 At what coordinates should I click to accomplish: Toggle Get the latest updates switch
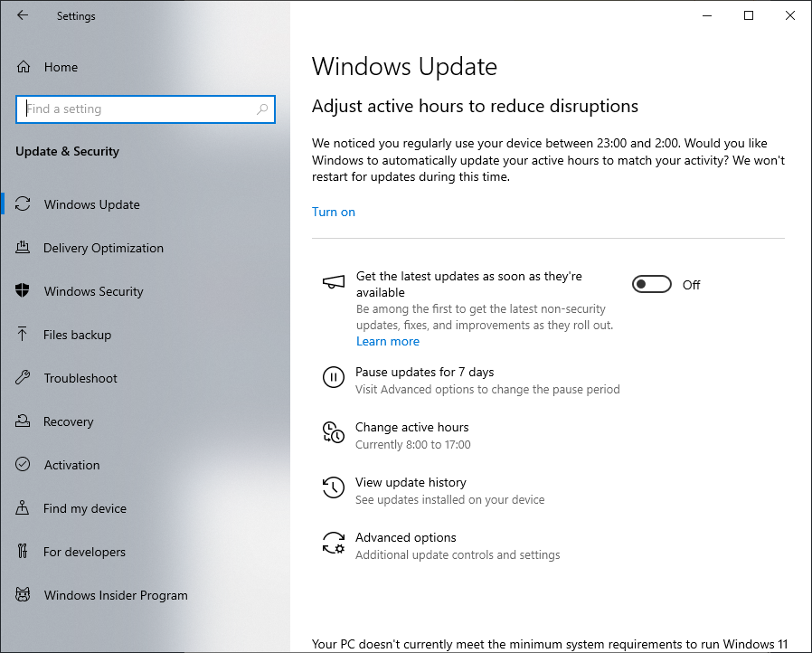point(652,285)
